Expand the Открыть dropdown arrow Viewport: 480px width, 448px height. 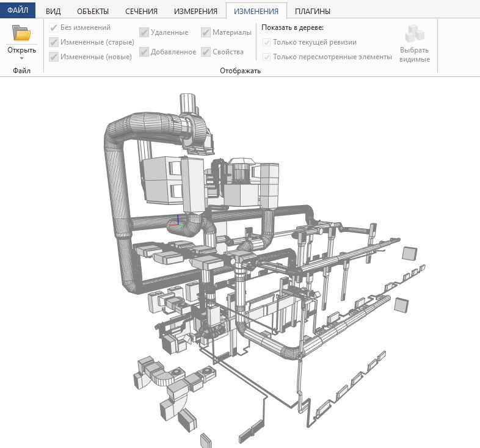pyautogui.click(x=21, y=58)
